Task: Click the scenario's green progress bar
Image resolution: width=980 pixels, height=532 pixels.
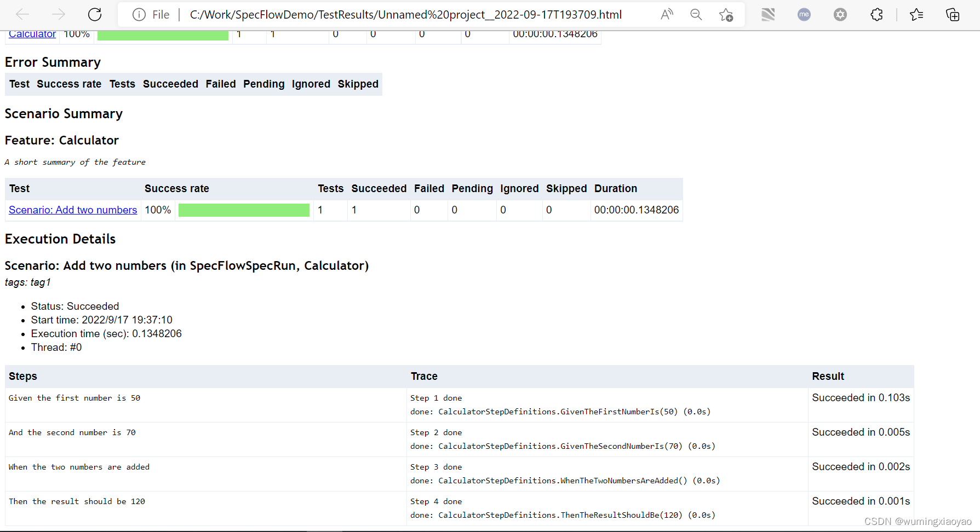Action: tap(244, 210)
